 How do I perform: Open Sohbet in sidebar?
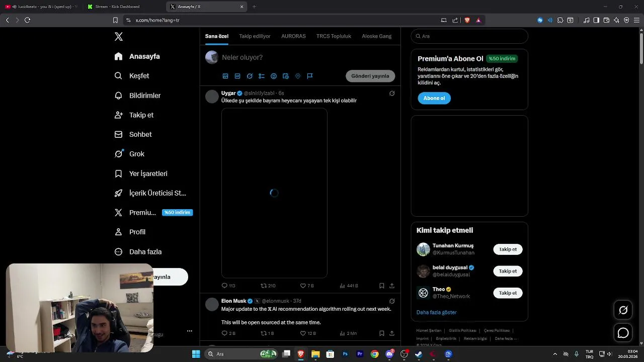pos(133,135)
